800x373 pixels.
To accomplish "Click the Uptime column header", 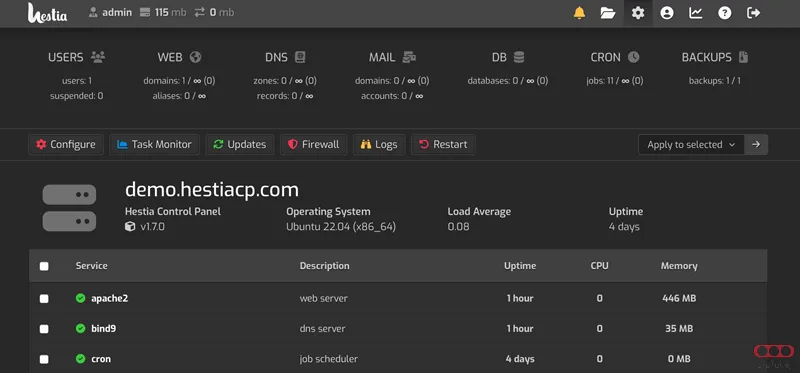I will point(520,265).
